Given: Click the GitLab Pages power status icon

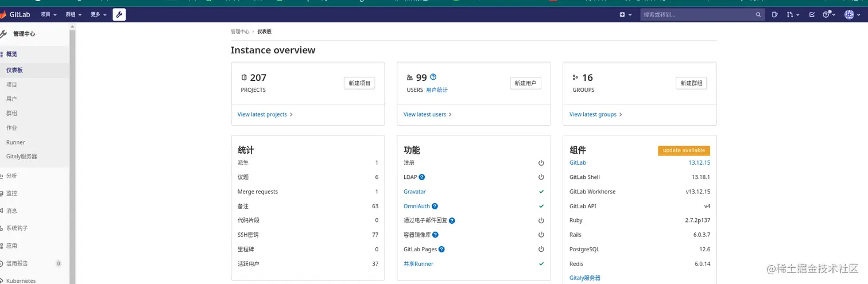Looking at the screenshot, I should 541,250.
